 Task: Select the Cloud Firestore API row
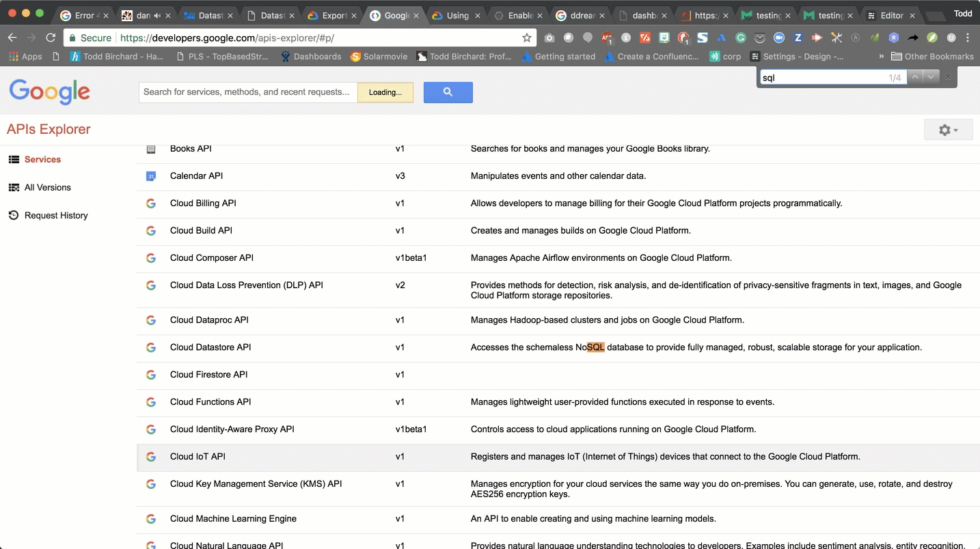[x=558, y=375]
